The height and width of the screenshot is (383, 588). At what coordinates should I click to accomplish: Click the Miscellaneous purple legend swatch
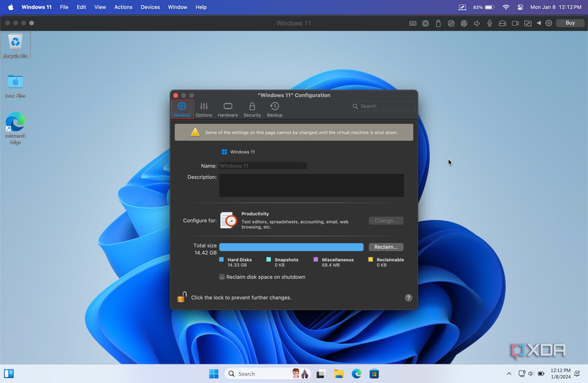[x=316, y=260]
